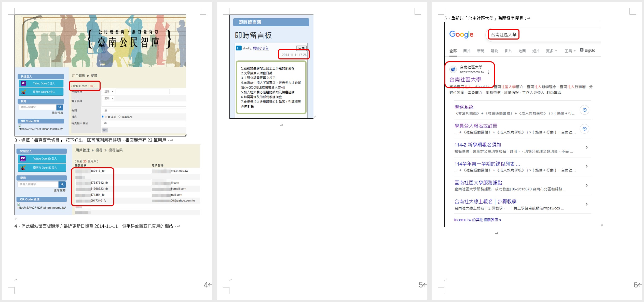644x302 pixels.
Task: Click the 帳號名稱 text input field
Action: tap(143, 91)
